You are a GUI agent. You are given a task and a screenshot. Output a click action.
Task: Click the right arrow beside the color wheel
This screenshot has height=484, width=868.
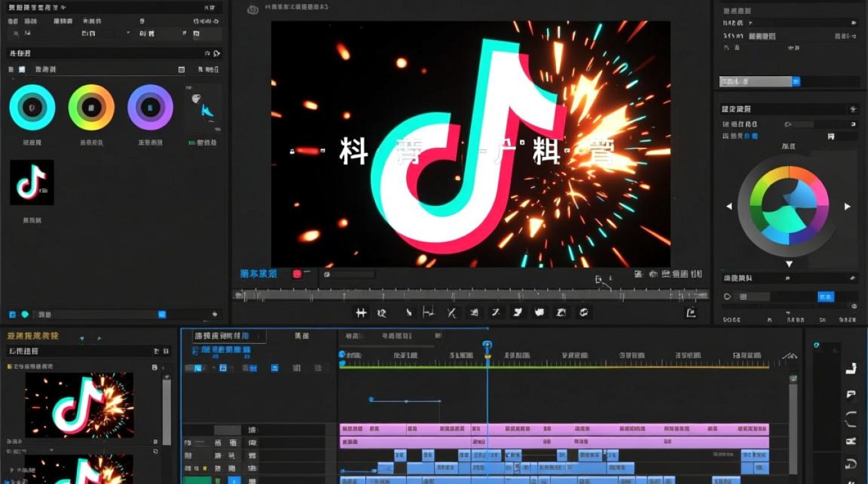[847, 207]
